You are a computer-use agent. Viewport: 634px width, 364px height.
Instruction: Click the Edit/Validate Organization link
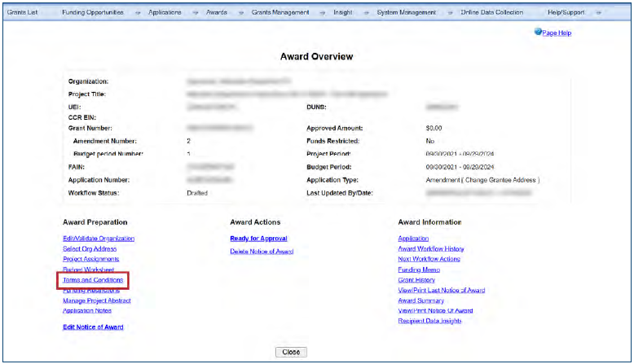tap(99, 239)
